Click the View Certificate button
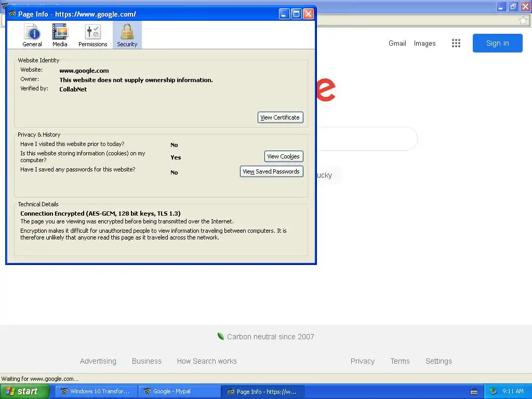Viewport: 532px width, 399px height. [x=280, y=117]
